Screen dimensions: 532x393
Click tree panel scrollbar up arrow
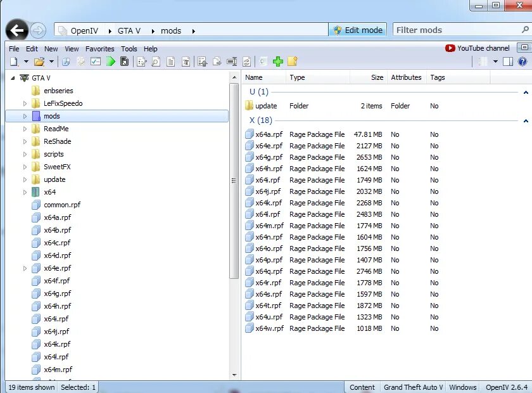[234, 78]
